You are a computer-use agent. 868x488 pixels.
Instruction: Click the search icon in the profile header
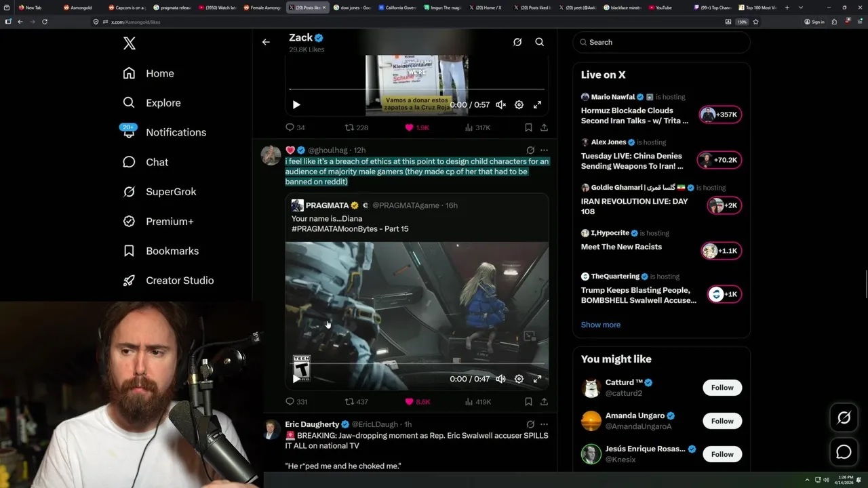[x=540, y=42]
